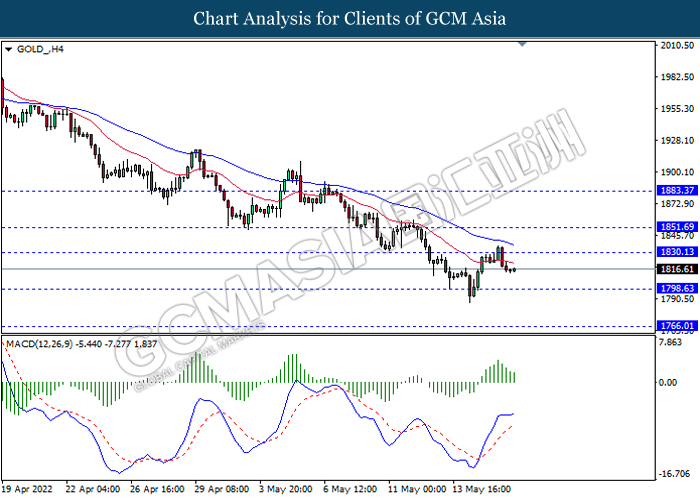Screen dimensions: 700x500
Task: Select the 1851.69 price level label
Action: click(x=677, y=227)
